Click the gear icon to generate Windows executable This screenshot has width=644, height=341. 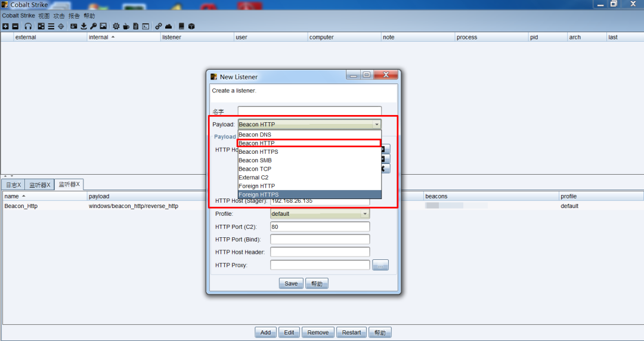coord(116,26)
